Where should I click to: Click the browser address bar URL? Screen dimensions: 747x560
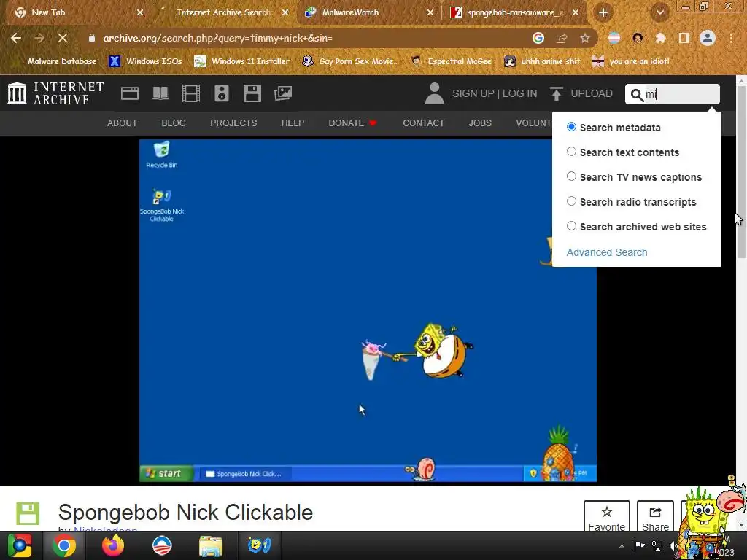point(217,38)
